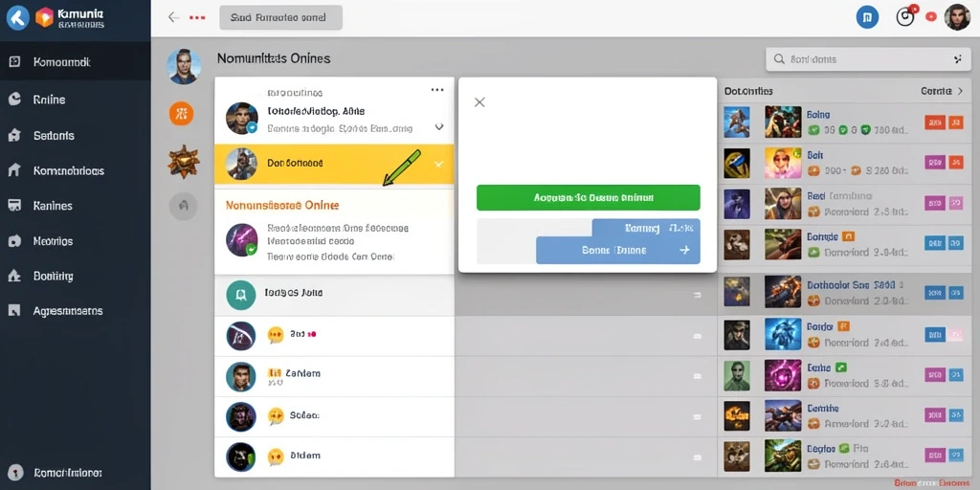Expand the 'Gornte' chevron link
This screenshot has height=490, width=980.
tap(942, 91)
